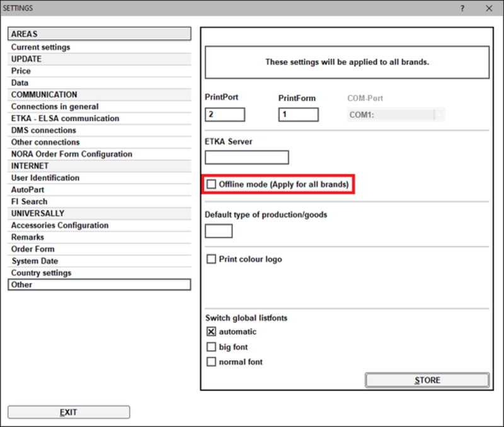Open Country settings item
Viewport: 504px width, 427px height.
pyautogui.click(x=41, y=273)
